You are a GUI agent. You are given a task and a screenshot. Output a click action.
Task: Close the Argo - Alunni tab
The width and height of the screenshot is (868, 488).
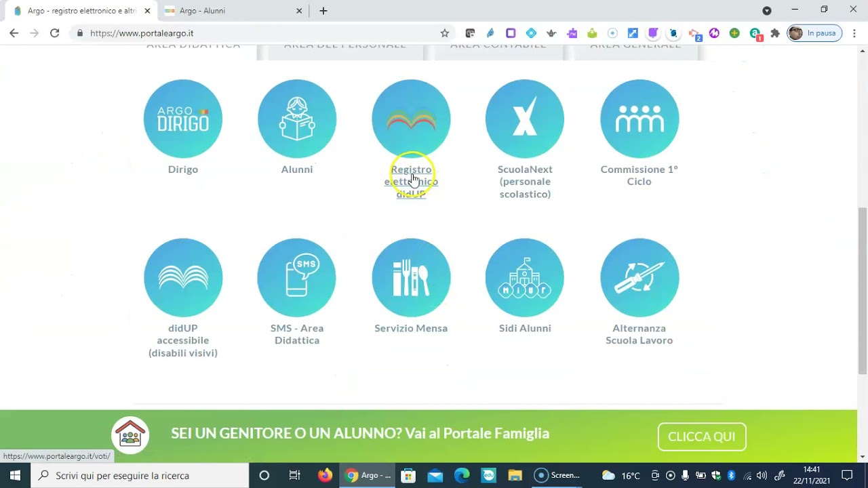tap(299, 11)
